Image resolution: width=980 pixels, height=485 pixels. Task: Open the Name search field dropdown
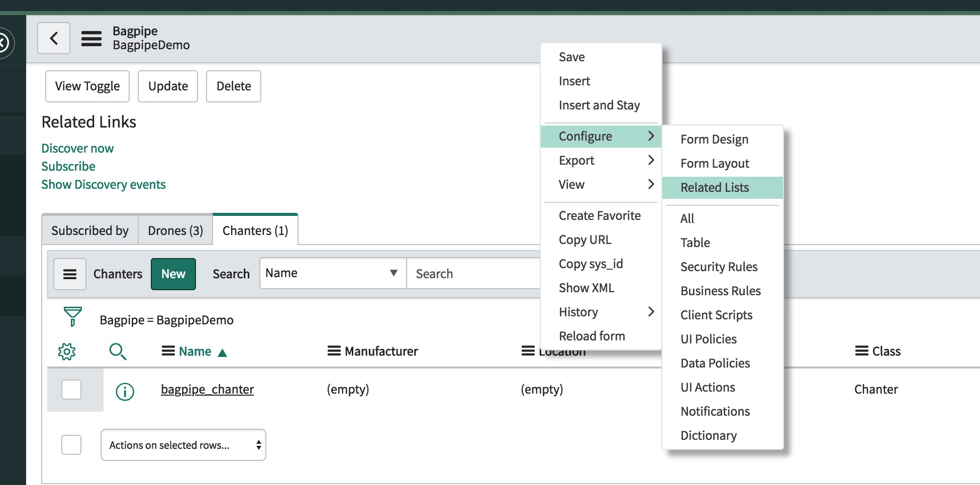(333, 273)
